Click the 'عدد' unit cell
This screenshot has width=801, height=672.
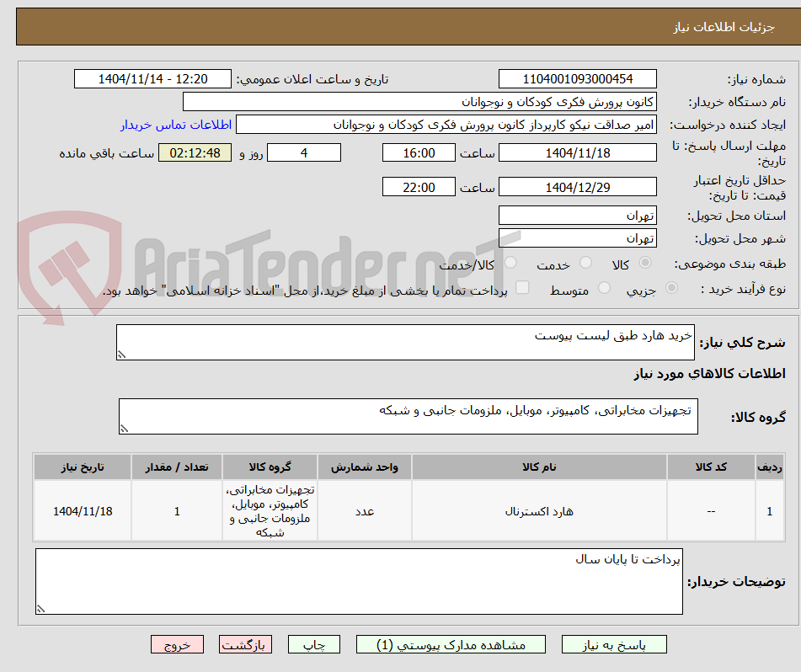(x=364, y=511)
